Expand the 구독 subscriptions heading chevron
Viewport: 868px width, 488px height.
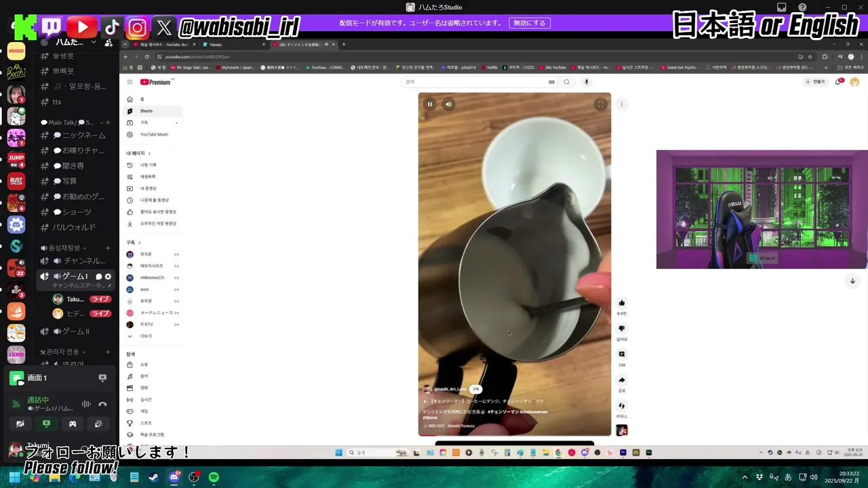[x=140, y=243]
